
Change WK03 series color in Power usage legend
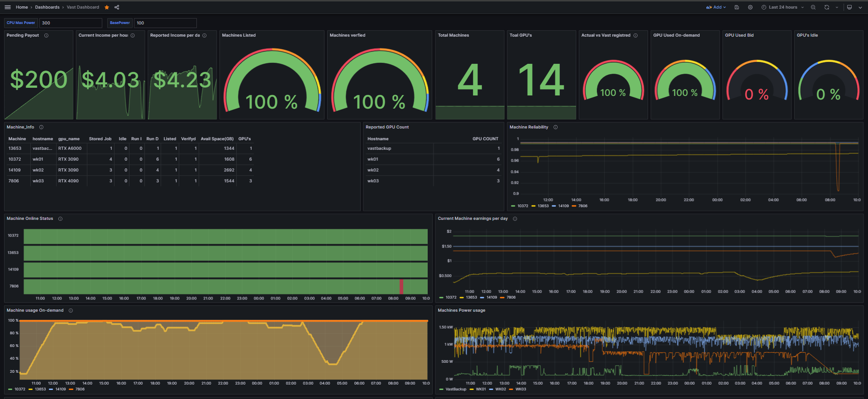[512, 389]
